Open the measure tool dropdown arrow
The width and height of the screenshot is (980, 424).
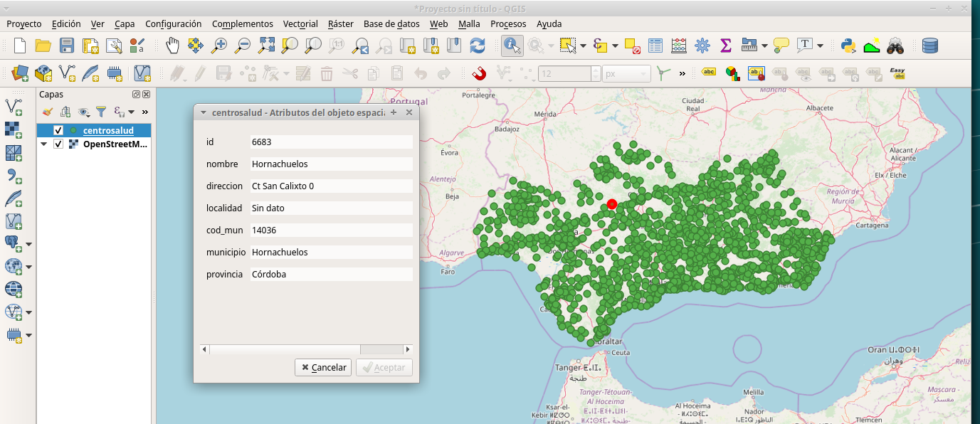tap(764, 45)
